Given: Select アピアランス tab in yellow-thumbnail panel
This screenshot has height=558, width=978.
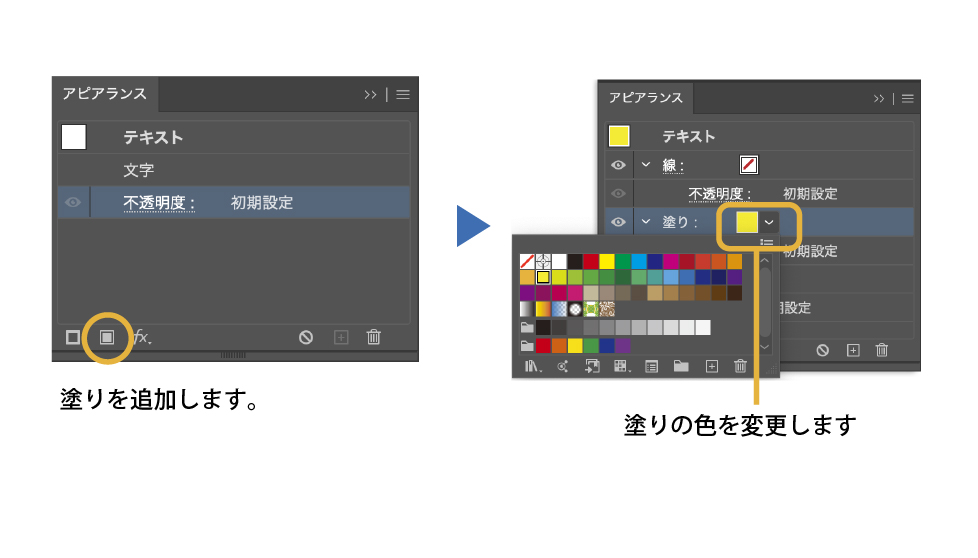Looking at the screenshot, I should pyautogui.click(x=646, y=97).
